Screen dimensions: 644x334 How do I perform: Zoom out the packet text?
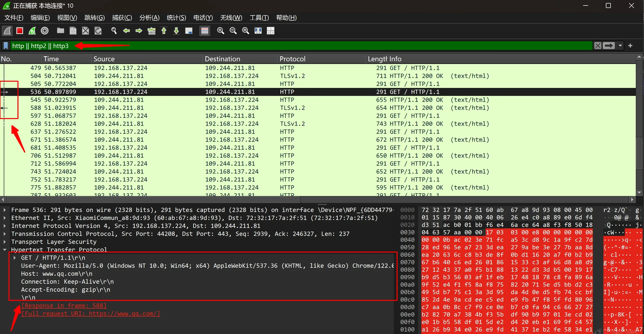(233, 31)
